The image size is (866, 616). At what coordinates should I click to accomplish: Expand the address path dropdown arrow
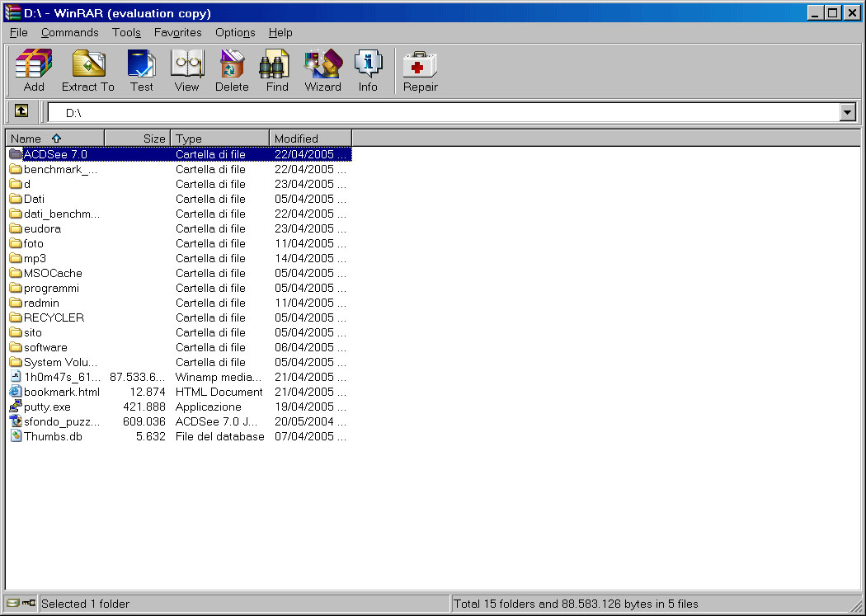pos(848,113)
